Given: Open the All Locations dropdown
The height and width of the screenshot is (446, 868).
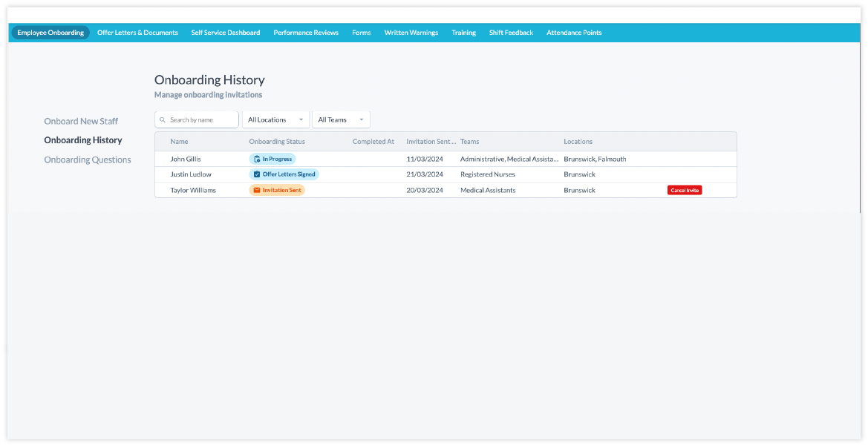Looking at the screenshot, I should 275,119.
